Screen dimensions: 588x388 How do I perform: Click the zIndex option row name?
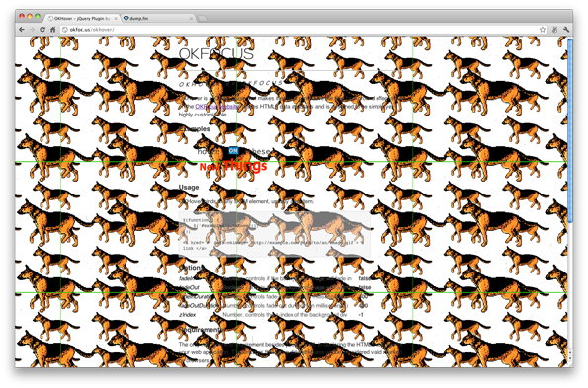tap(187, 315)
